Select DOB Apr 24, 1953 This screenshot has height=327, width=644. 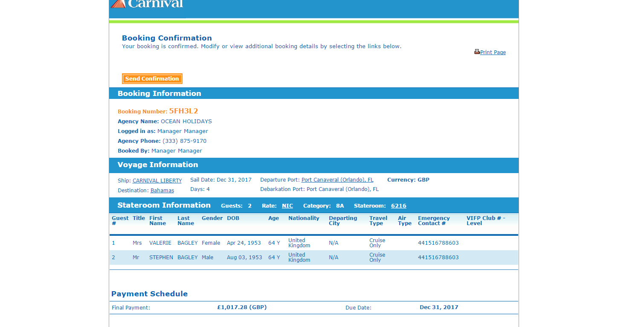[x=244, y=243]
